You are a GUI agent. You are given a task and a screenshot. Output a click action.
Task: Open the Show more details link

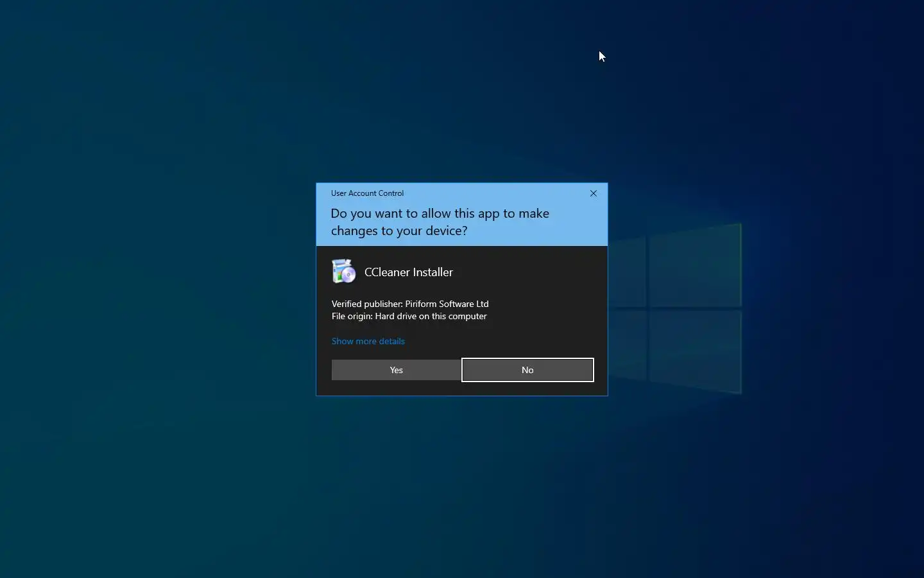click(x=368, y=341)
